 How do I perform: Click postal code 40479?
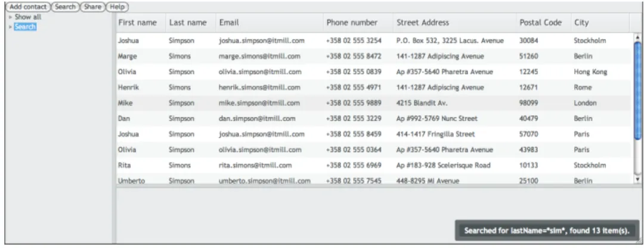click(528, 119)
